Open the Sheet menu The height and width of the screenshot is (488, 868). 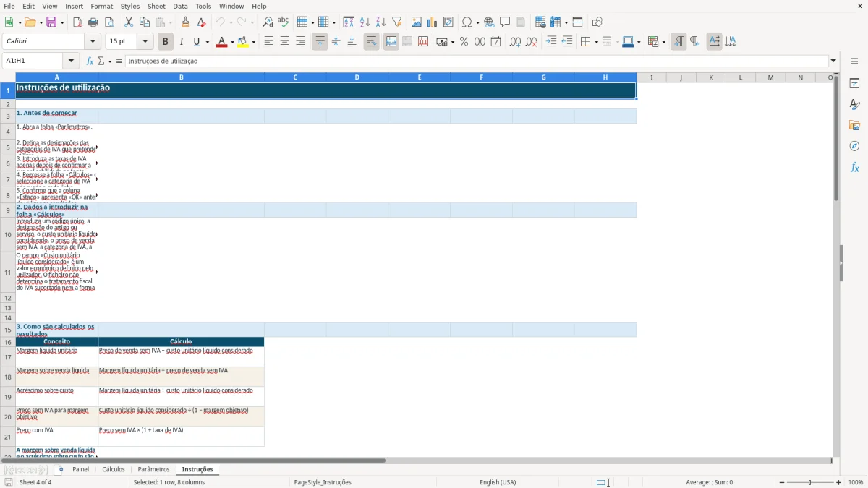tap(156, 6)
